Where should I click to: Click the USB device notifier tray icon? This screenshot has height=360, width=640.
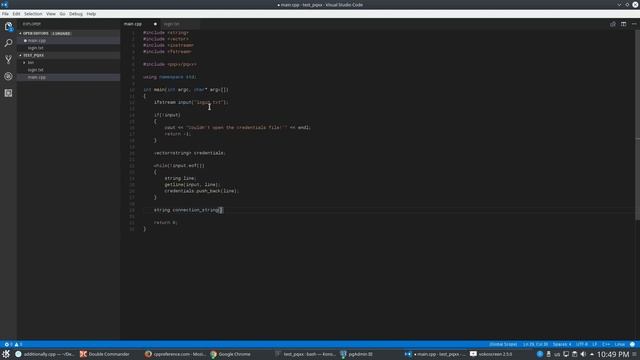coord(548,354)
